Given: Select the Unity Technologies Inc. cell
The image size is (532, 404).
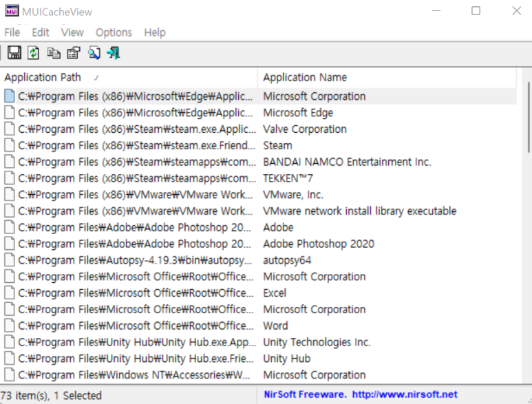Looking at the screenshot, I should (317, 342).
